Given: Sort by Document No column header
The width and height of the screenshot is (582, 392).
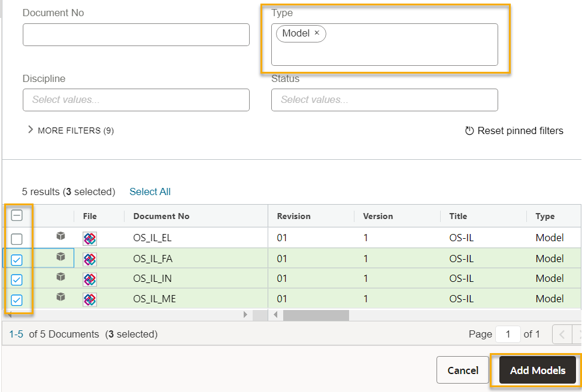Looking at the screenshot, I should pos(162,216).
